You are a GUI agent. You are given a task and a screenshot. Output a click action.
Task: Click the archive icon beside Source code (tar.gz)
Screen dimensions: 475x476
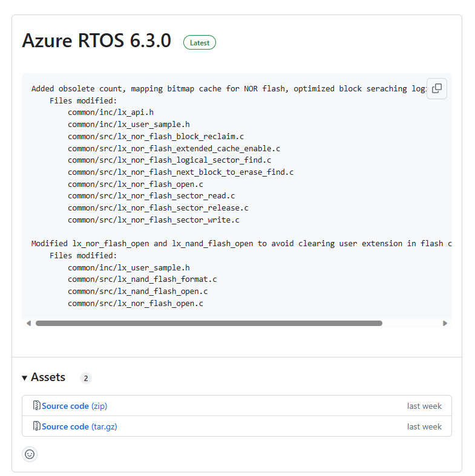(36, 426)
